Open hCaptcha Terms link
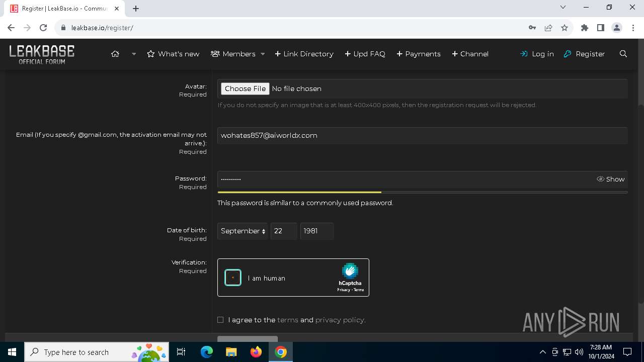Image resolution: width=644 pixels, height=362 pixels. pyautogui.click(x=359, y=290)
